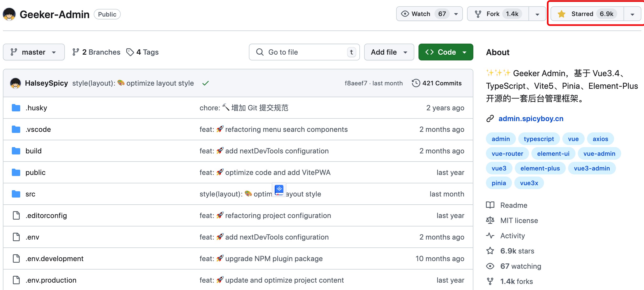Select the vue topic tag

tap(573, 139)
